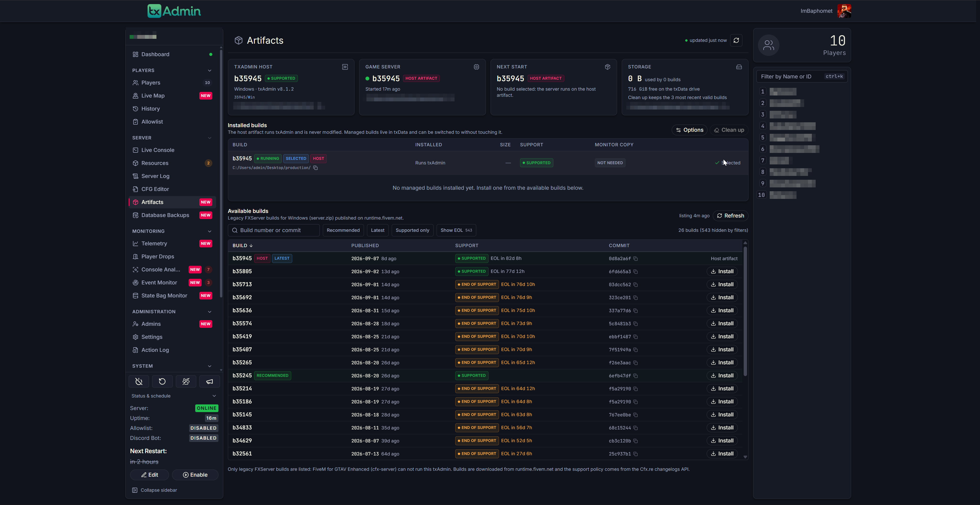The width and height of the screenshot is (980, 505).
Task: Toggle the Show EOL filter
Action: click(456, 230)
